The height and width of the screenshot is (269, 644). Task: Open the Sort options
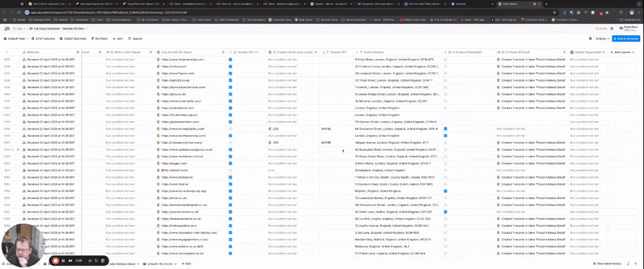click(x=118, y=38)
